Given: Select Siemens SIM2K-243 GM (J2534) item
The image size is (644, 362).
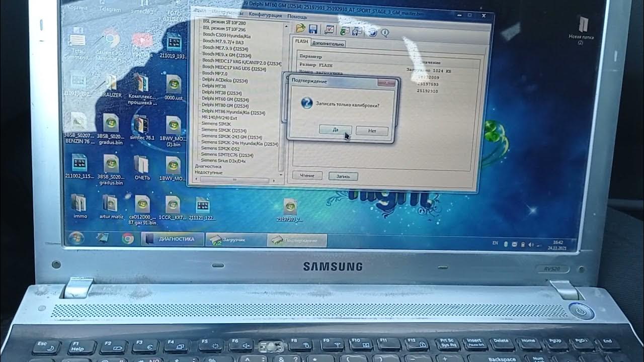Looking at the screenshot, I should [x=231, y=137].
